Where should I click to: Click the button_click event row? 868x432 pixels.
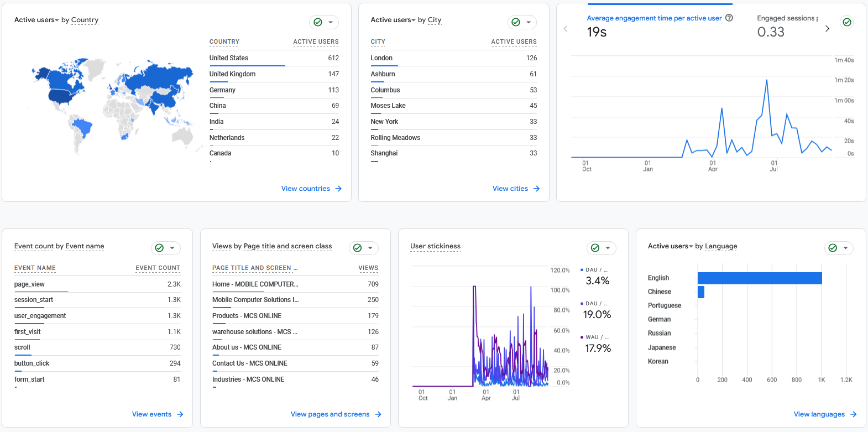pos(97,363)
